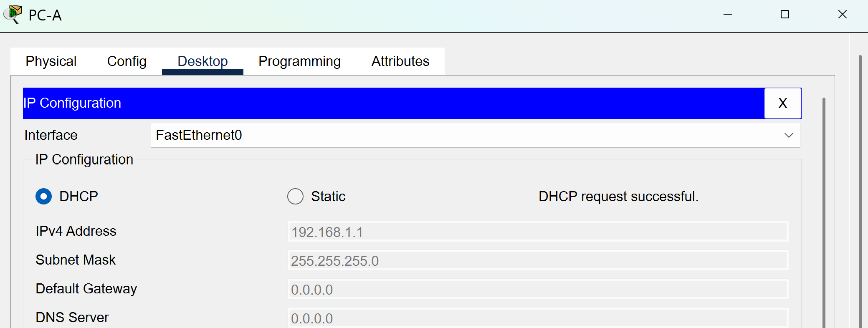
Task: Select the DHCP radio button
Action: [x=43, y=196]
